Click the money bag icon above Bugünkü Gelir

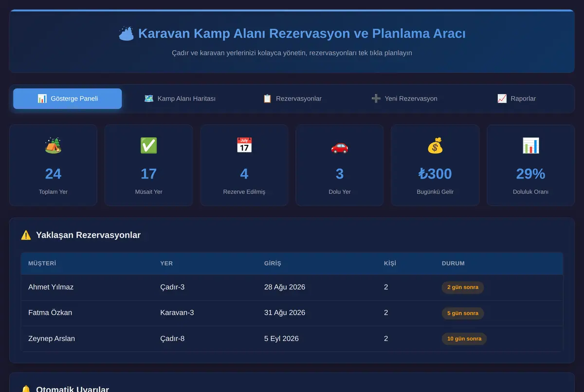(435, 145)
